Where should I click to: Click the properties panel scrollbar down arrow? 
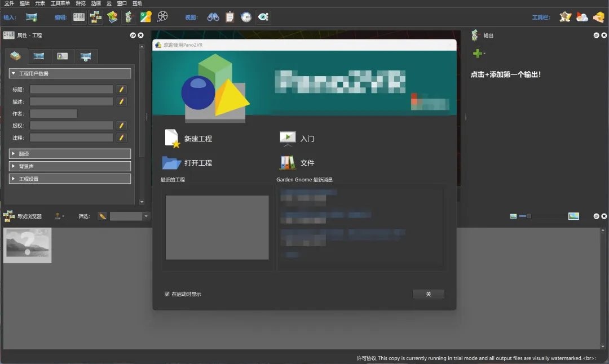point(142,202)
